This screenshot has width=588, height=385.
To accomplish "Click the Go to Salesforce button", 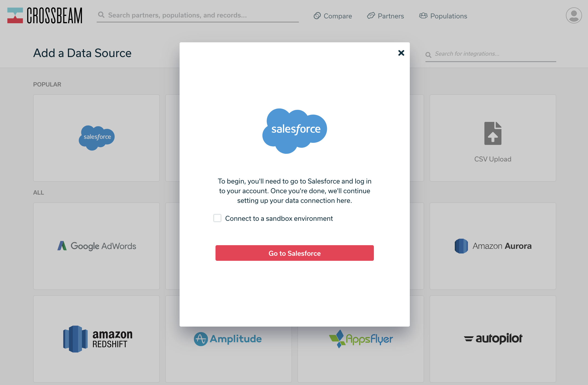I will pos(295,253).
